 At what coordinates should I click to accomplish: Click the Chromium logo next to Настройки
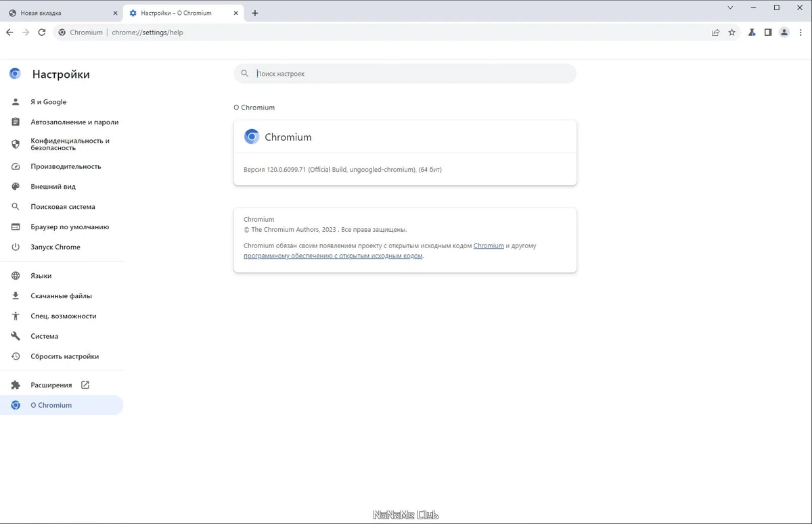point(16,74)
